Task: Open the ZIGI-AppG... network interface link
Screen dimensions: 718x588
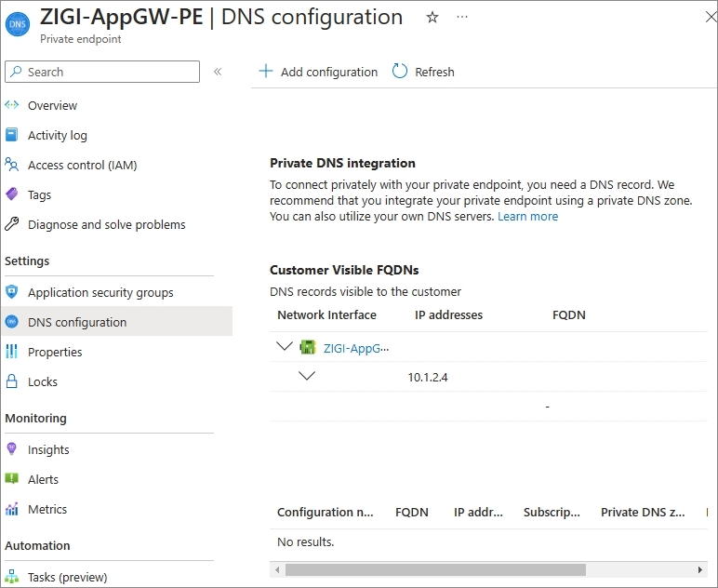Action: pyautogui.click(x=356, y=348)
